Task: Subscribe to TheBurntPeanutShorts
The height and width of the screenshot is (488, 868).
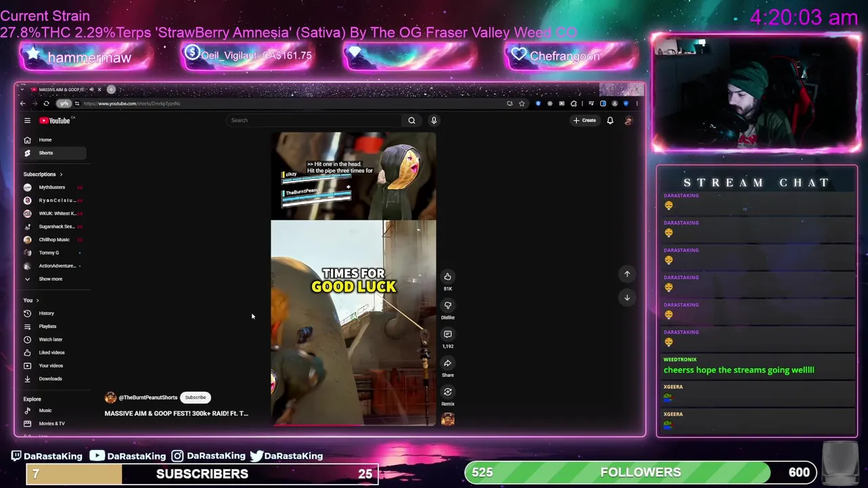Action: click(x=195, y=398)
